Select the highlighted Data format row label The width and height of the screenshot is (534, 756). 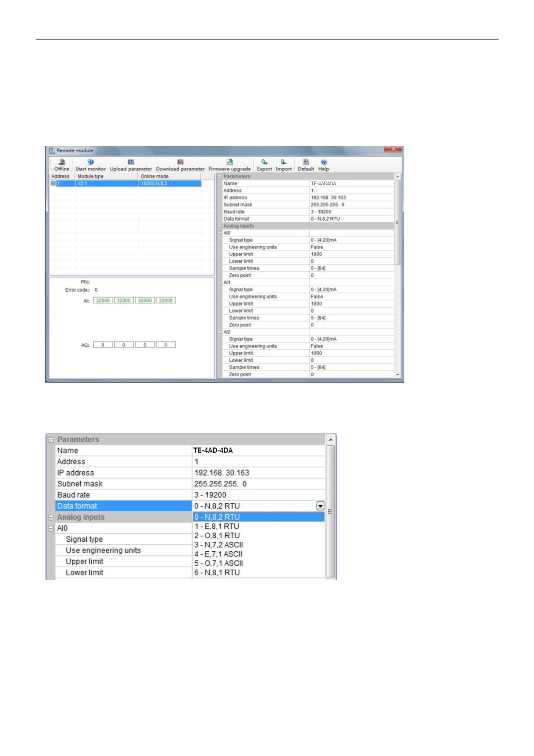123,506
